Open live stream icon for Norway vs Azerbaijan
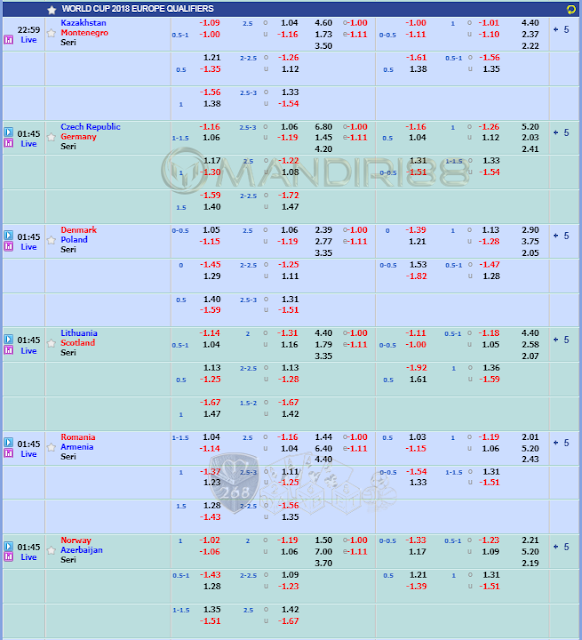Screen dimensions: 582x640 (x=9, y=546)
